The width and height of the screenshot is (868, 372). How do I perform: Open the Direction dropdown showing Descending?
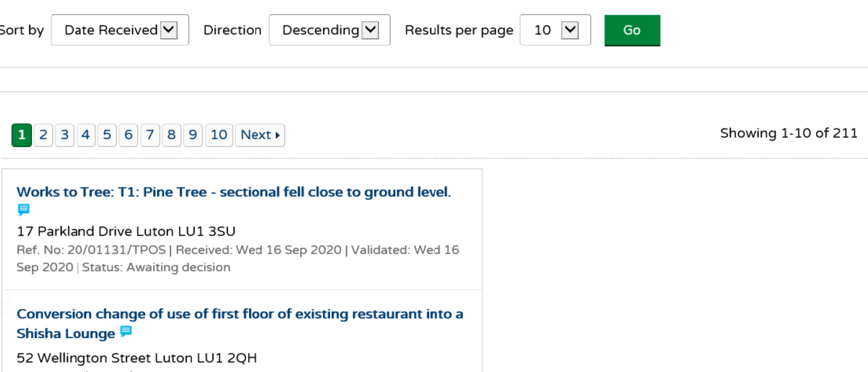point(329,30)
